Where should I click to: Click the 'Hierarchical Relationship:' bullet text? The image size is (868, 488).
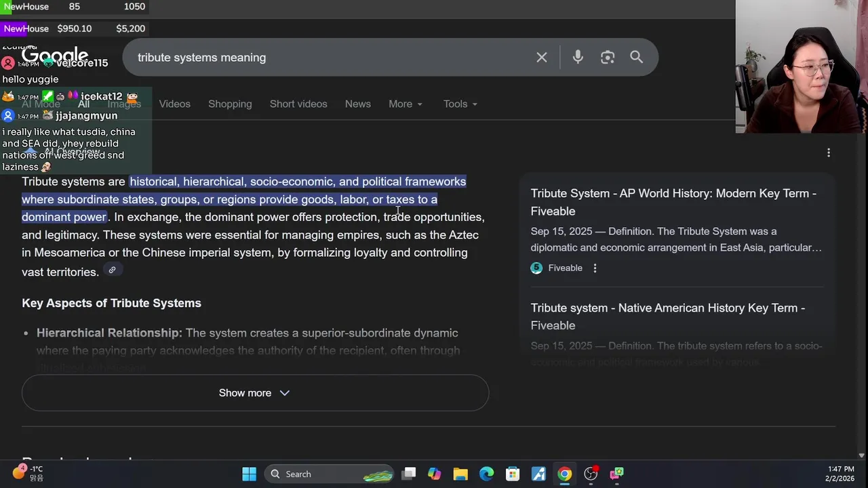pyautogui.click(x=109, y=333)
